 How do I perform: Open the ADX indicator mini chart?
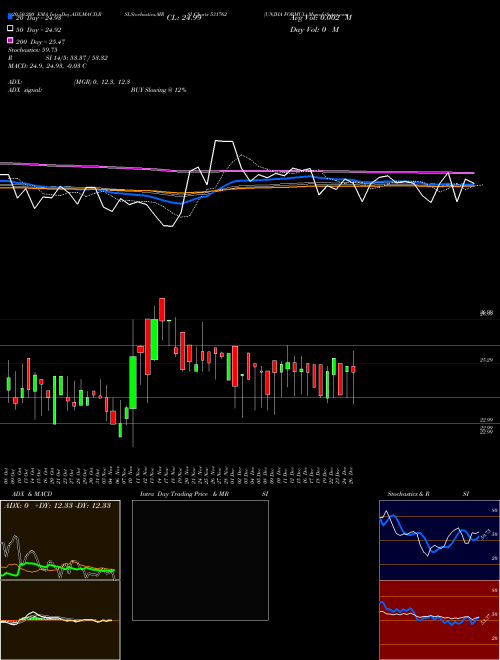pos(60,540)
